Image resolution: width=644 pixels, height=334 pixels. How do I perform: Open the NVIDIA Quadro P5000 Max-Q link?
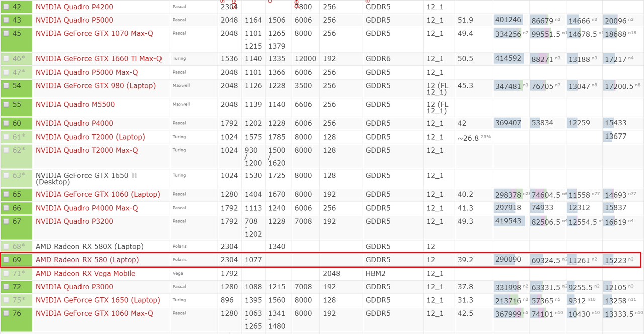pyautogui.click(x=87, y=72)
